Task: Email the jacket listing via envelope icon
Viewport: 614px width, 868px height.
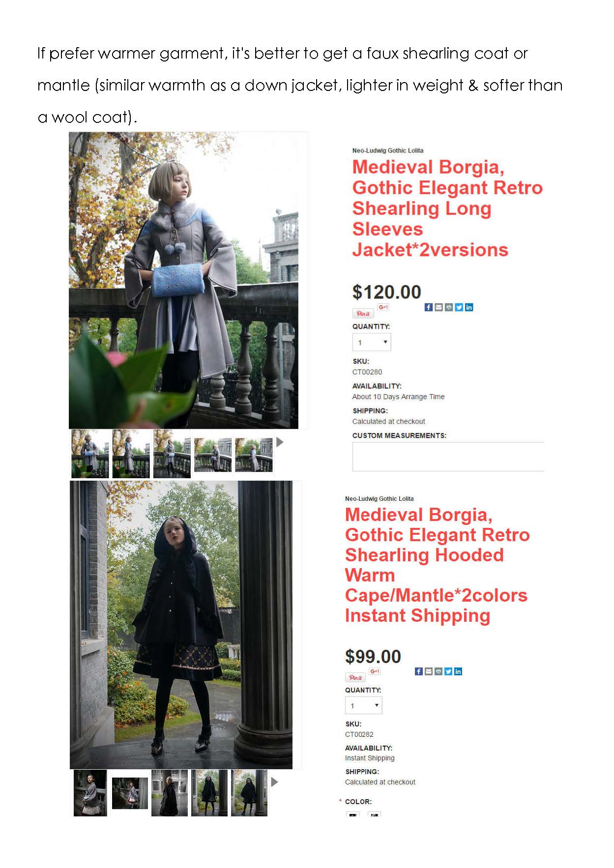Action: tap(439, 307)
